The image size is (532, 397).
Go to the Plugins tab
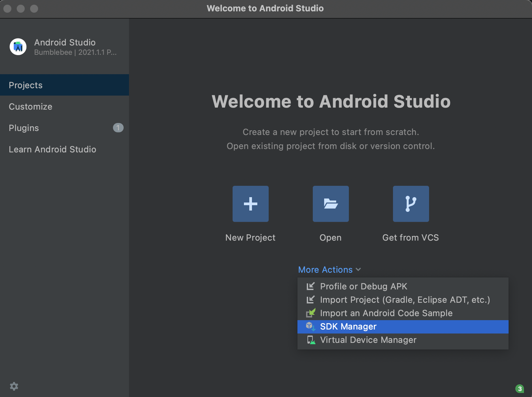pos(64,128)
